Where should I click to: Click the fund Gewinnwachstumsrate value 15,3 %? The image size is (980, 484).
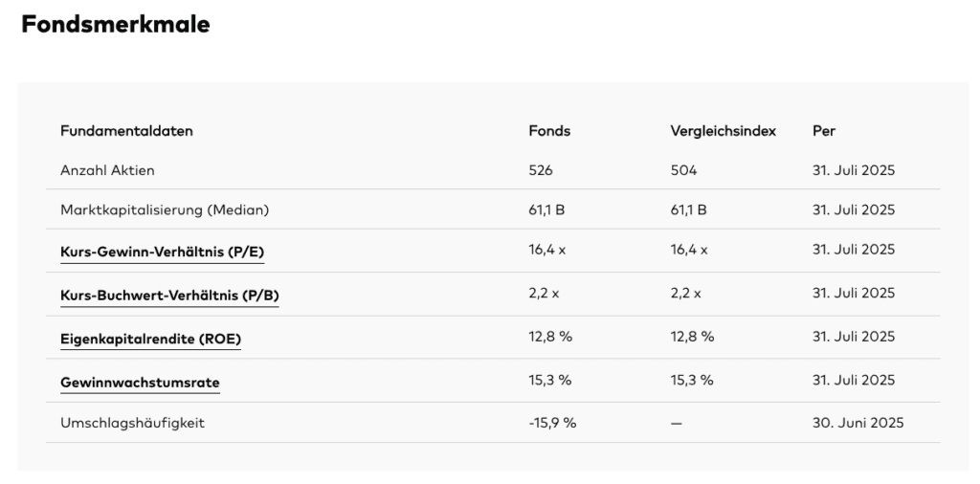point(550,381)
